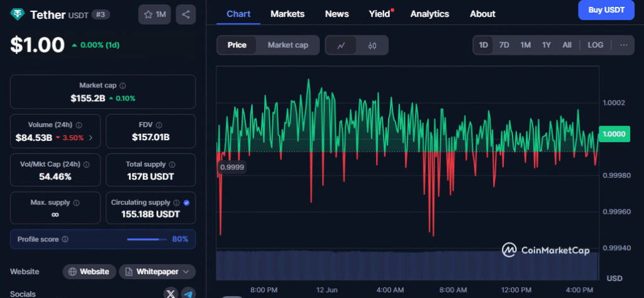
Task: Select the 7D time range
Action: click(x=504, y=45)
